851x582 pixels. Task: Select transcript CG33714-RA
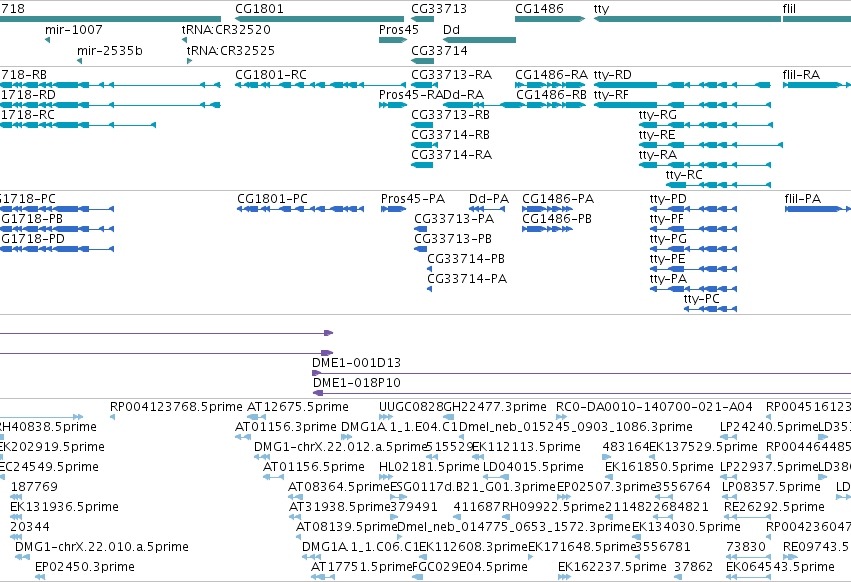point(422,165)
